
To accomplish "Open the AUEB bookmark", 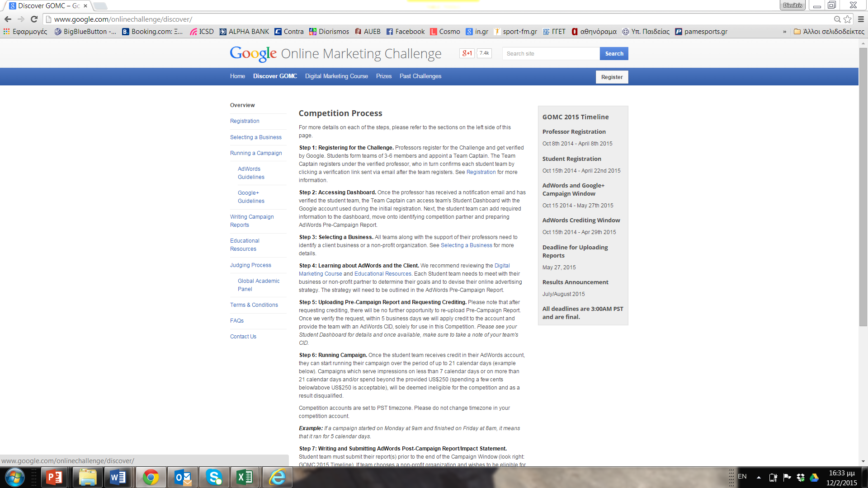I will (x=368, y=32).
